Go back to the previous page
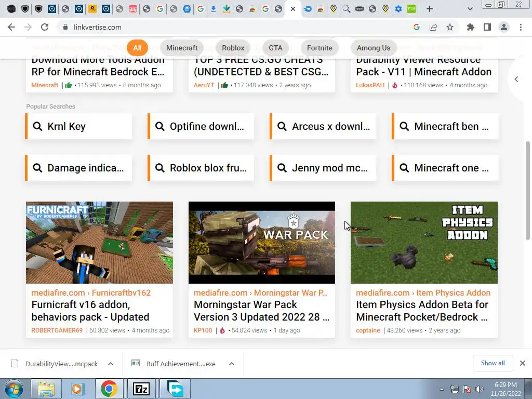 11,27
